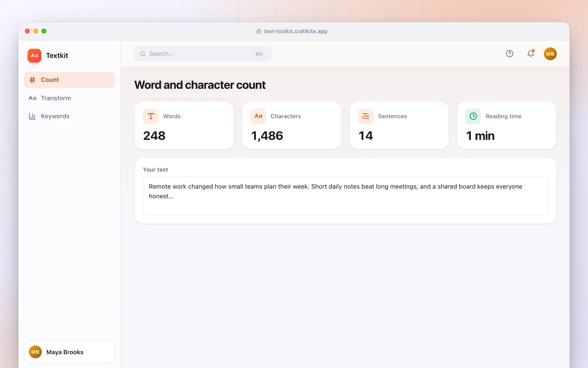Click the ⌘K shortcut badge

(x=259, y=54)
